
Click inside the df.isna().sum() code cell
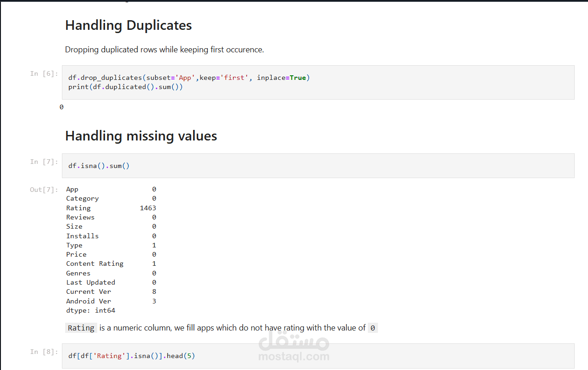318,166
